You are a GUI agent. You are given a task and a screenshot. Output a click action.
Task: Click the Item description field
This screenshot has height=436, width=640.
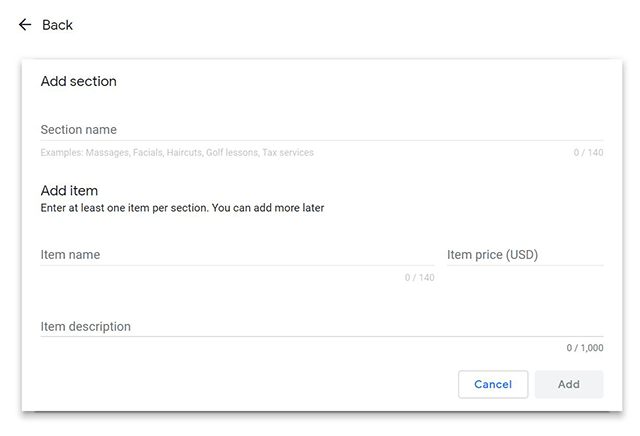pyautogui.click(x=322, y=327)
